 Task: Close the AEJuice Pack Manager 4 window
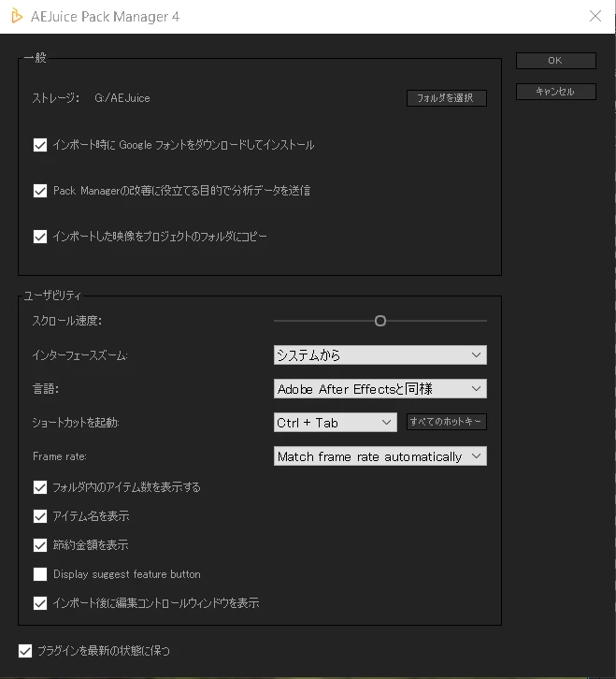[595, 16]
